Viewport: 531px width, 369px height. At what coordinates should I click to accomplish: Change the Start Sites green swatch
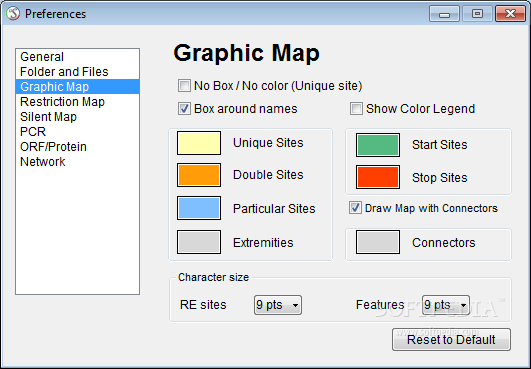click(x=378, y=145)
